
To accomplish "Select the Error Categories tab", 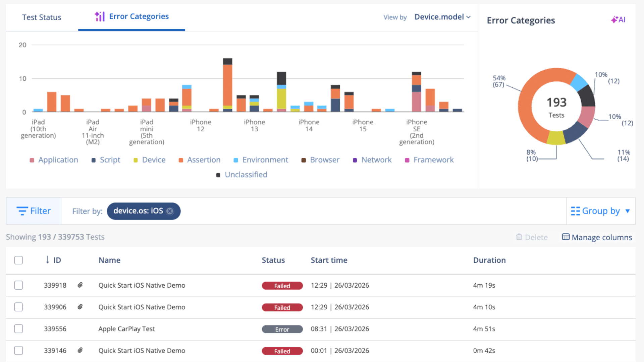I will [x=131, y=17].
